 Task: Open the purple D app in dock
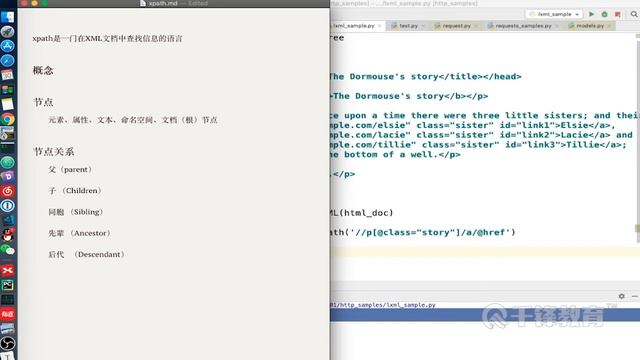pyautogui.click(x=7, y=176)
